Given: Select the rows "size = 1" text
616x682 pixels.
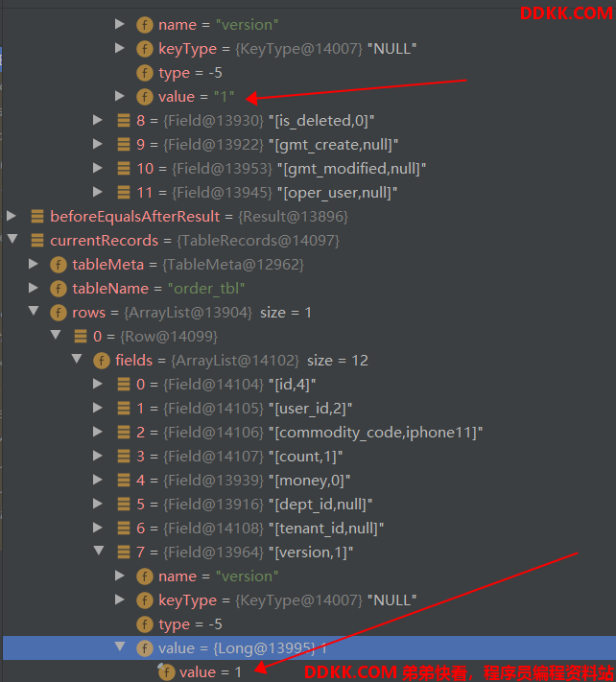Looking at the screenshot, I should 286,313.
